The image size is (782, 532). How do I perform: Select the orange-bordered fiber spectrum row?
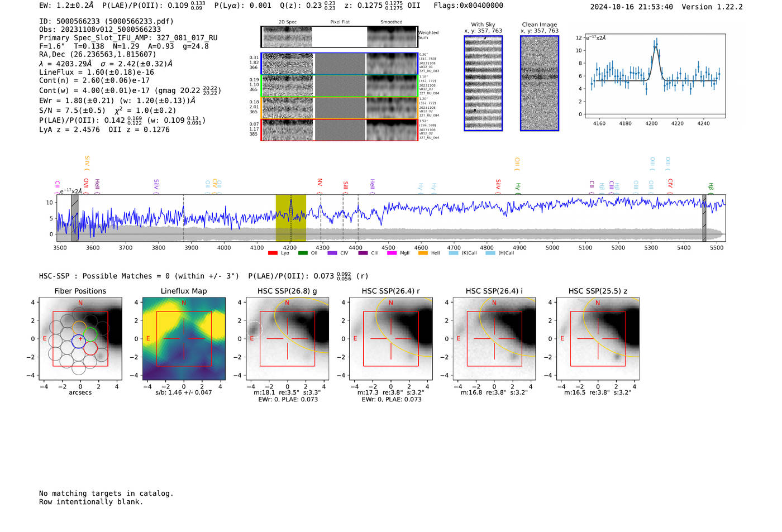[x=339, y=108]
